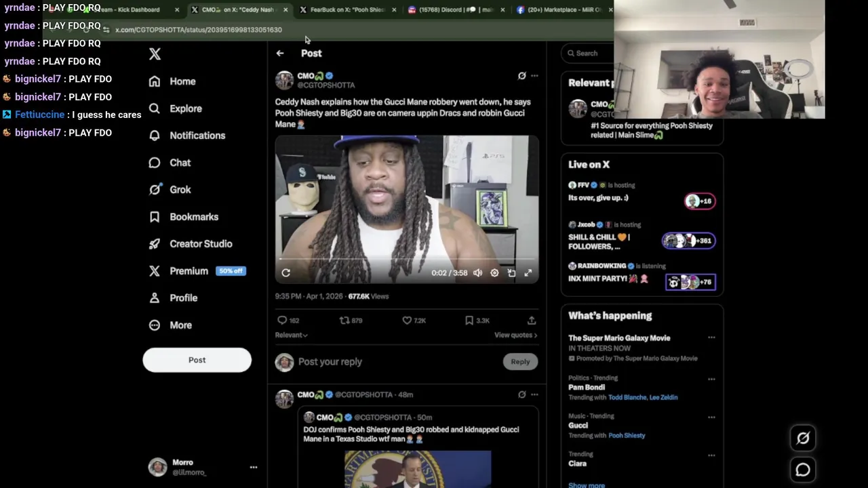868x488 pixels.
Task: Launch Grok from the sidebar
Action: pyautogui.click(x=170, y=190)
